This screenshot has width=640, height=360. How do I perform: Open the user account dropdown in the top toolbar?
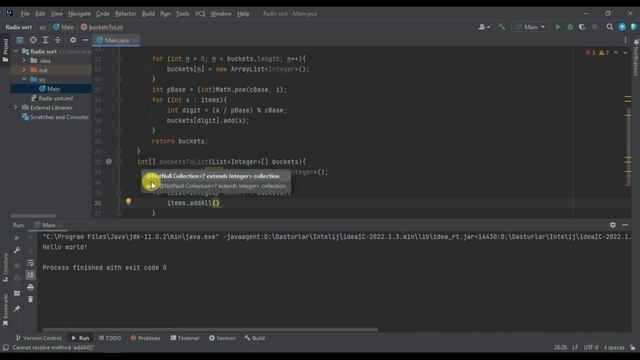tap(484, 27)
